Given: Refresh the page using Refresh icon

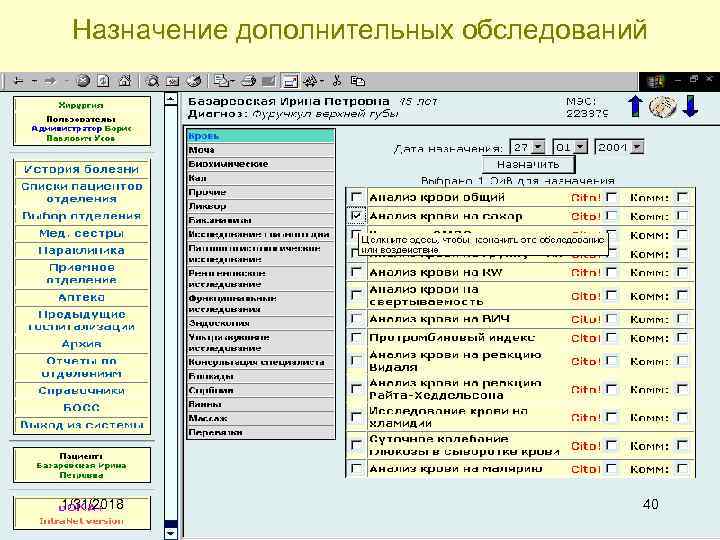Looking at the screenshot, I should point(103,81).
